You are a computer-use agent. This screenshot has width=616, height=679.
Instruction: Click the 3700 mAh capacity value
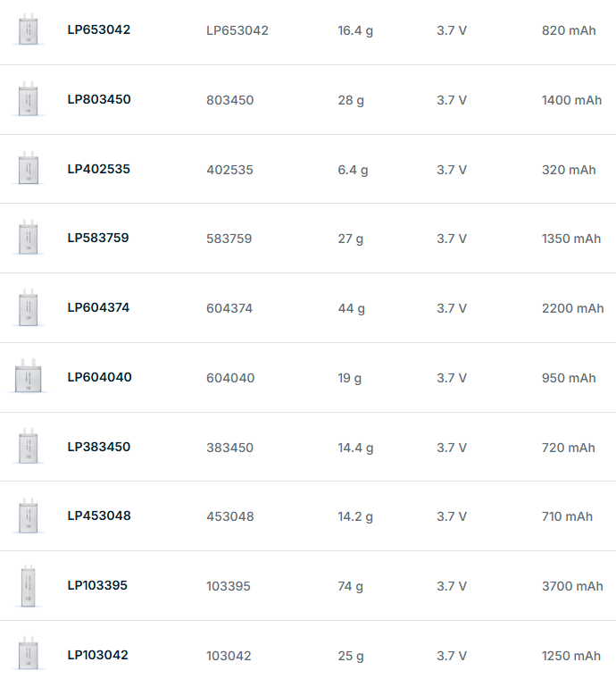point(572,586)
